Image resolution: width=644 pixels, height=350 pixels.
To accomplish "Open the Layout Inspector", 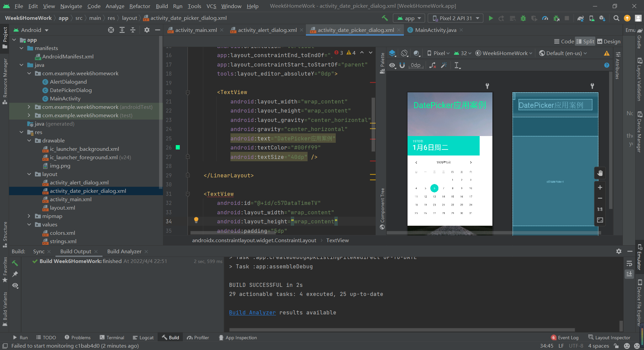I will [609, 338].
